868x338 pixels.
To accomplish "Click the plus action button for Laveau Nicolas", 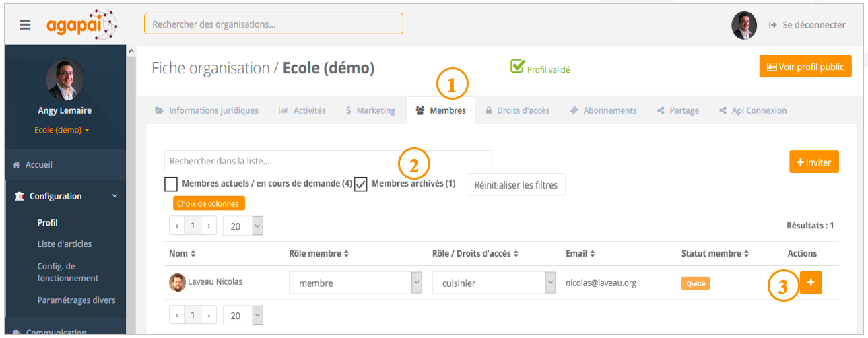I will pos(810,283).
